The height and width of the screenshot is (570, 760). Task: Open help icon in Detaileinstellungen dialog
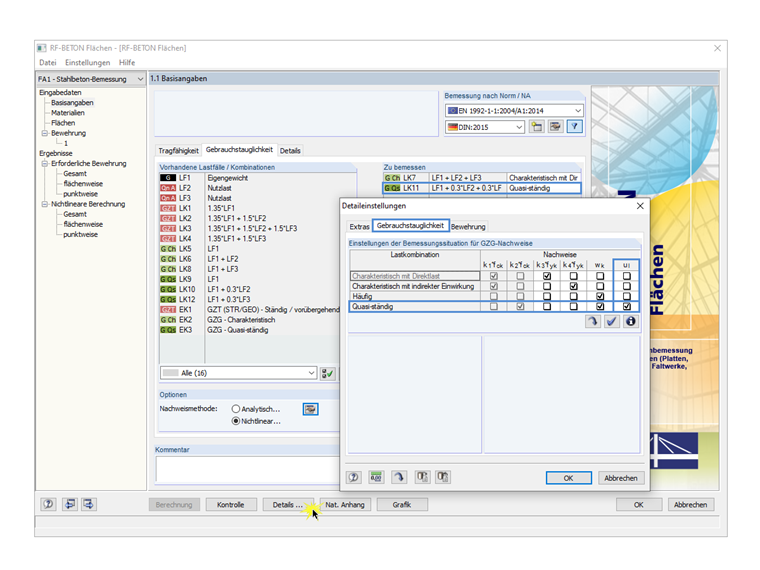tap(354, 477)
